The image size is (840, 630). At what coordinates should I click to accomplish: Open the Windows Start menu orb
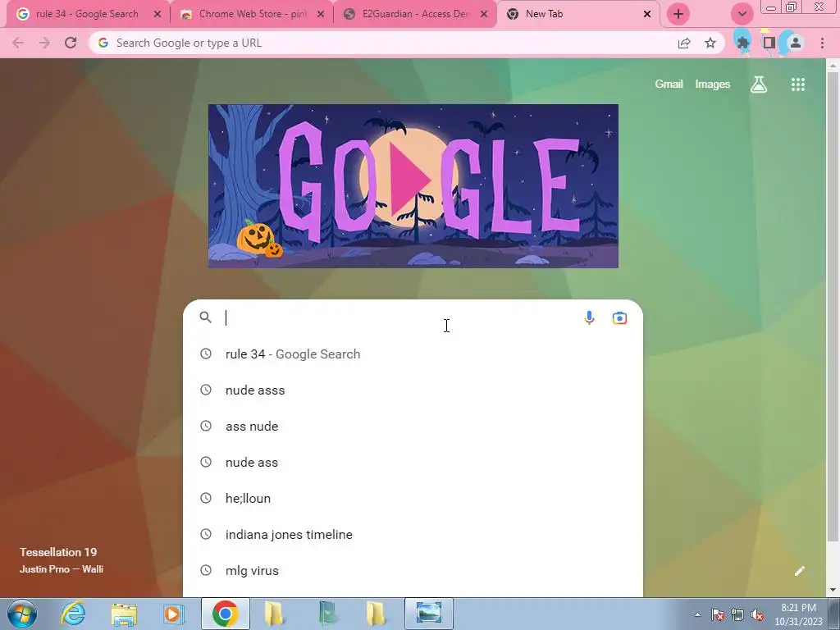click(x=22, y=614)
